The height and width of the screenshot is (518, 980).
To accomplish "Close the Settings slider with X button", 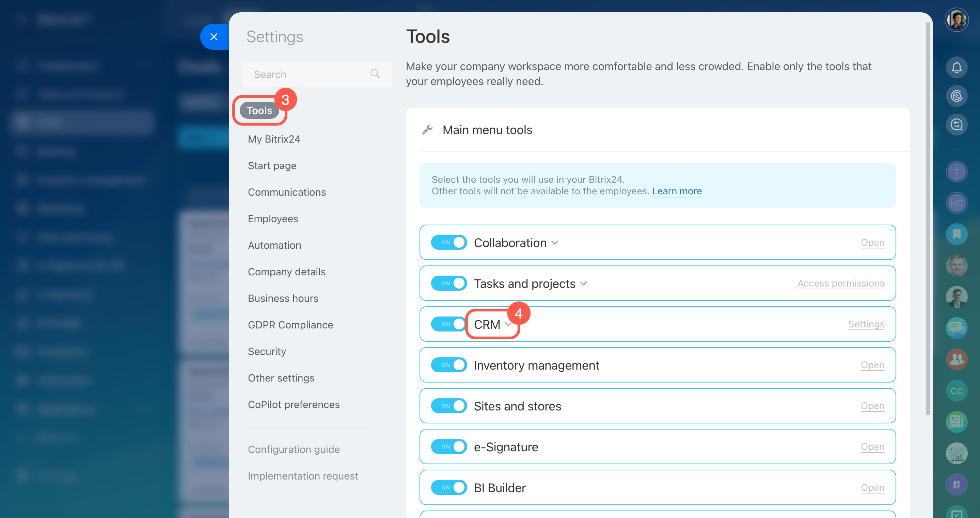I will point(214,37).
